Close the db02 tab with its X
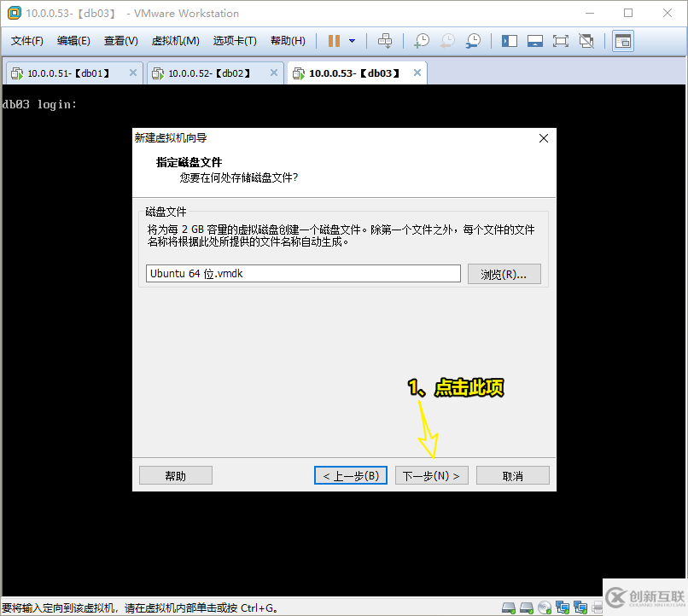Screen dimensions: 688x616 pyautogui.click(x=274, y=73)
